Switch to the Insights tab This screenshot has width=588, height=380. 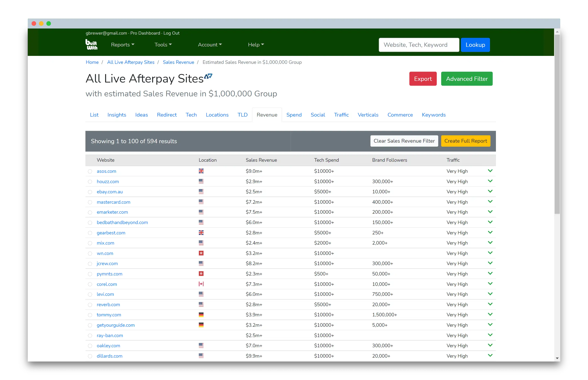pyautogui.click(x=117, y=115)
